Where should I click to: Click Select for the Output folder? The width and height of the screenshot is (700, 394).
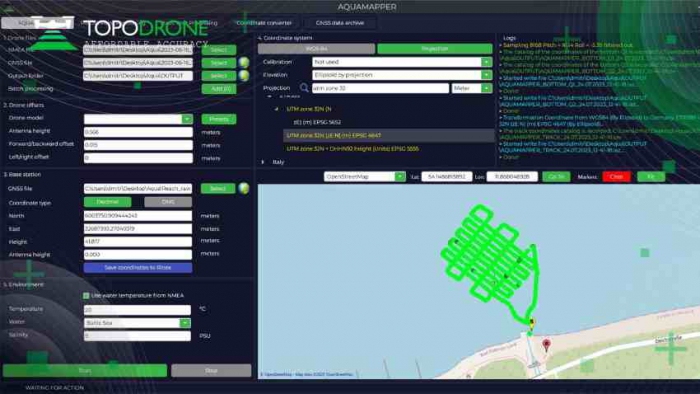pos(219,76)
